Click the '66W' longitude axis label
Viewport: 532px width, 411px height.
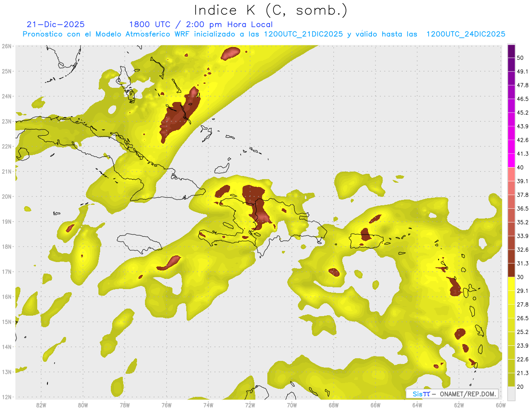pyautogui.click(x=376, y=405)
